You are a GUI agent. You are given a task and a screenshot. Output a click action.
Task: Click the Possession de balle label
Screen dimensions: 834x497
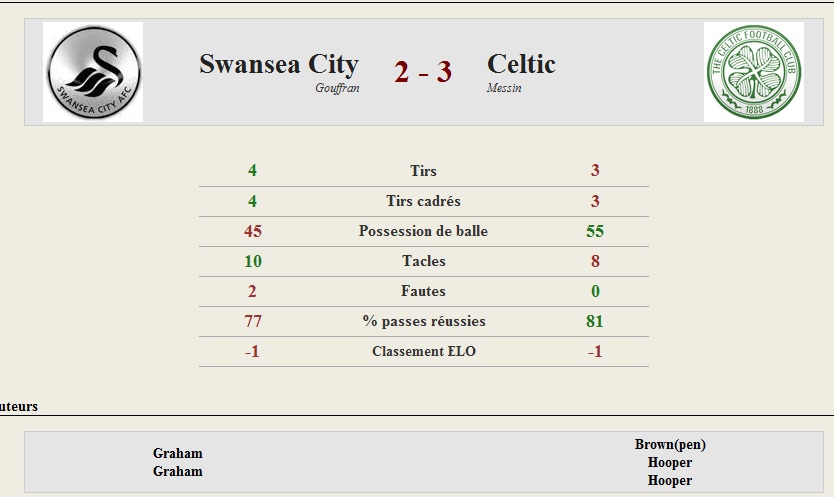click(423, 231)
